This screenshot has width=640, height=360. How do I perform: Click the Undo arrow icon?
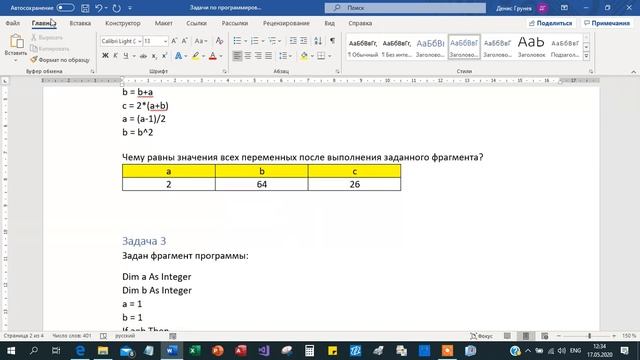pyautogui.click(x=98, y=8)
